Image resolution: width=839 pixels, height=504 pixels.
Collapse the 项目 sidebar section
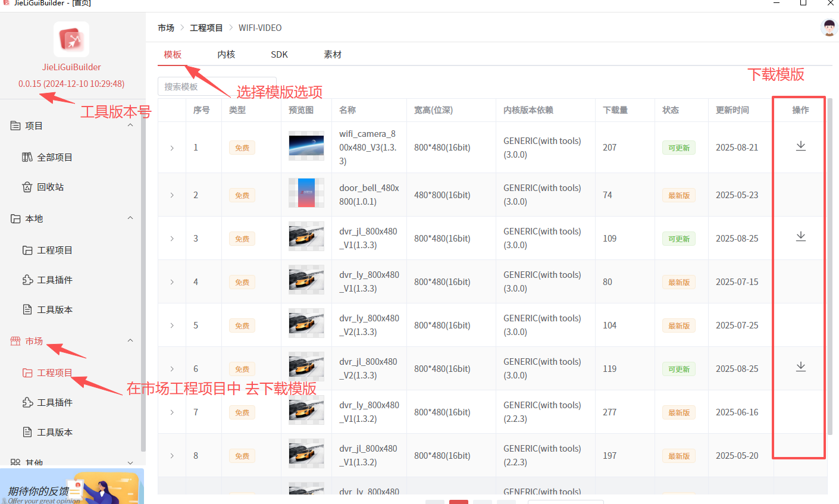[x=130, y=126]
